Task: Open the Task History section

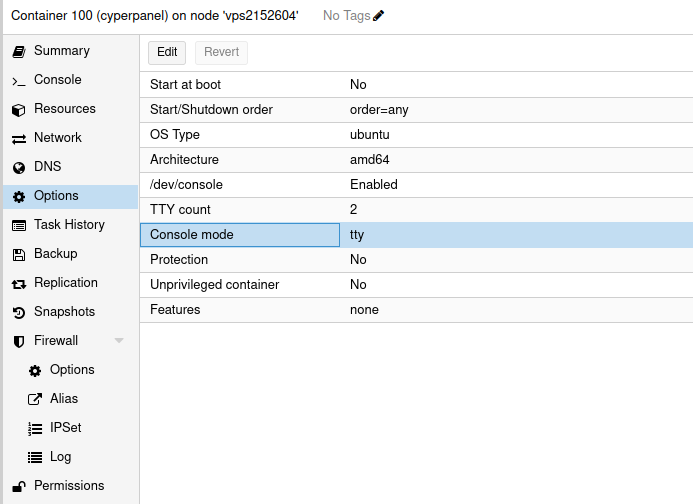Action: click(x=69, y=225)
